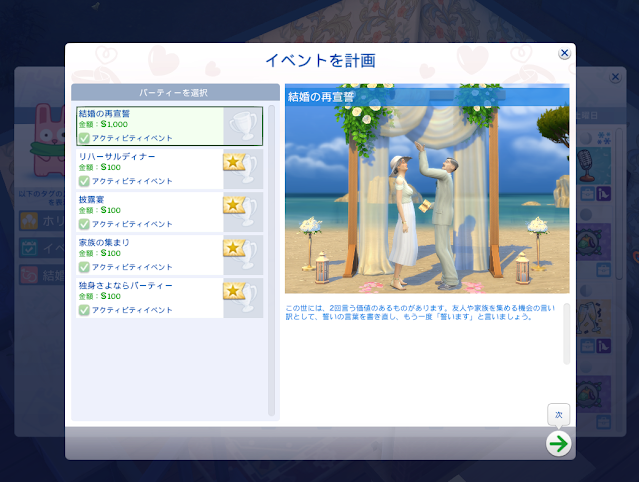
Task: Close the background calendar window
Action: point(615,77)
